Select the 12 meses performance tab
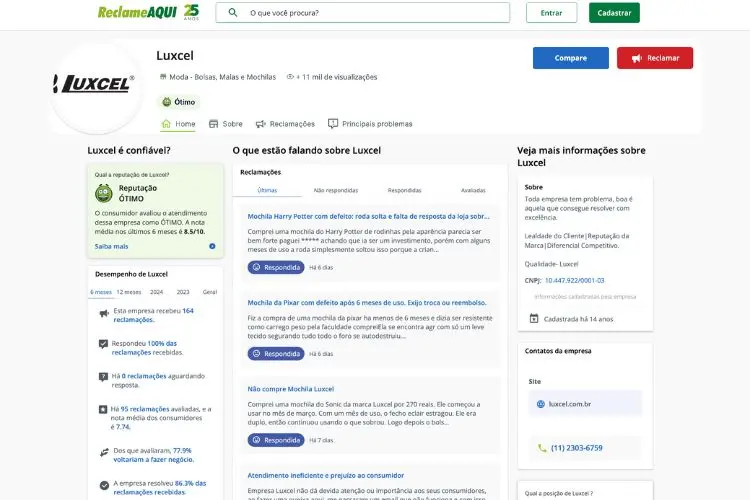The width and height of the screenshot is (750, 500). coord(129,292)
